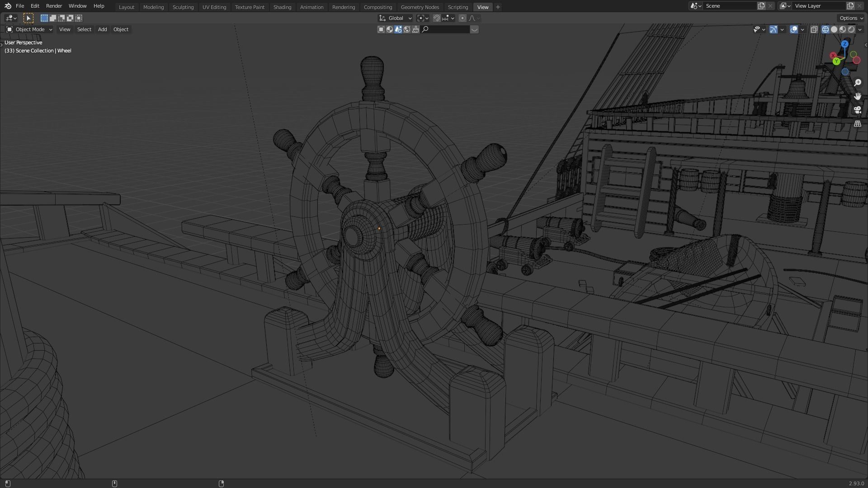Open the viewport Add menu
868x488 pixels.
click(x=103, y=29)
